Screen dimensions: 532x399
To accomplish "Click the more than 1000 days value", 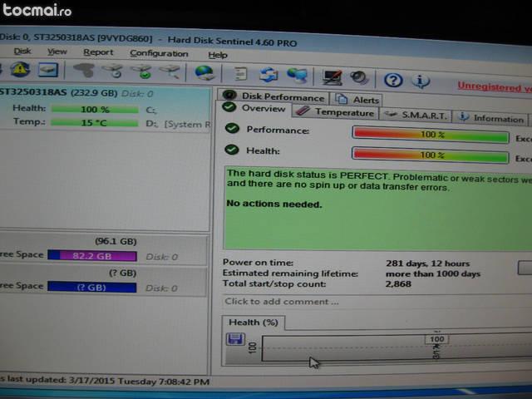I will pos(433,273).
